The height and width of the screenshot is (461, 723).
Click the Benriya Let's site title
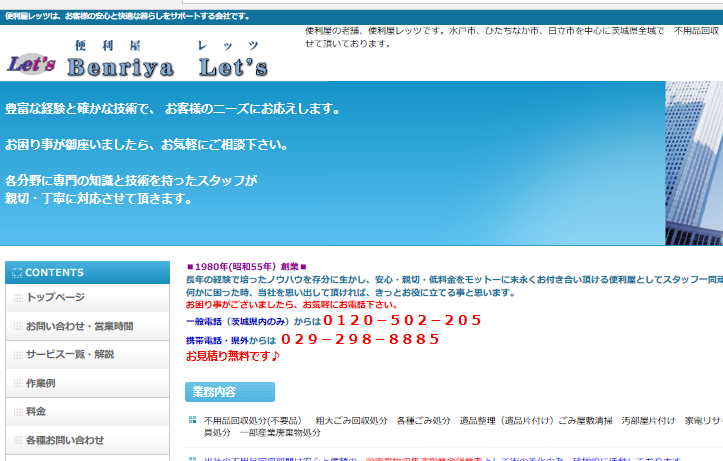(x=168, y=68)
